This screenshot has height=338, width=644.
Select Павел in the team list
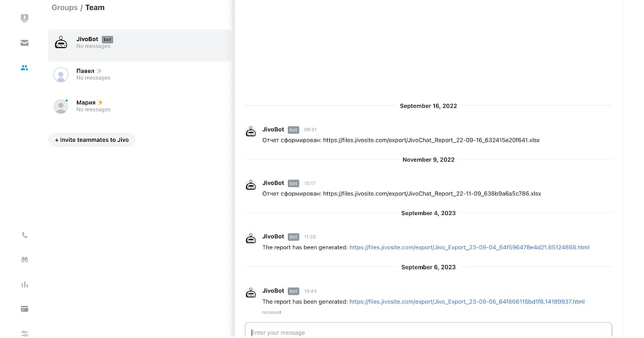(85, 71)
